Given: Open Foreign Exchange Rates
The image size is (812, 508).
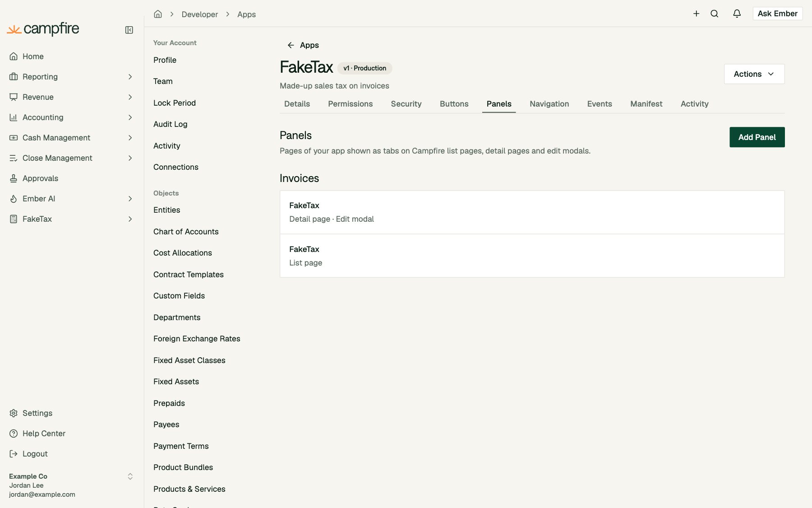Looking at the screenshot, I should [x=197, y=339].
